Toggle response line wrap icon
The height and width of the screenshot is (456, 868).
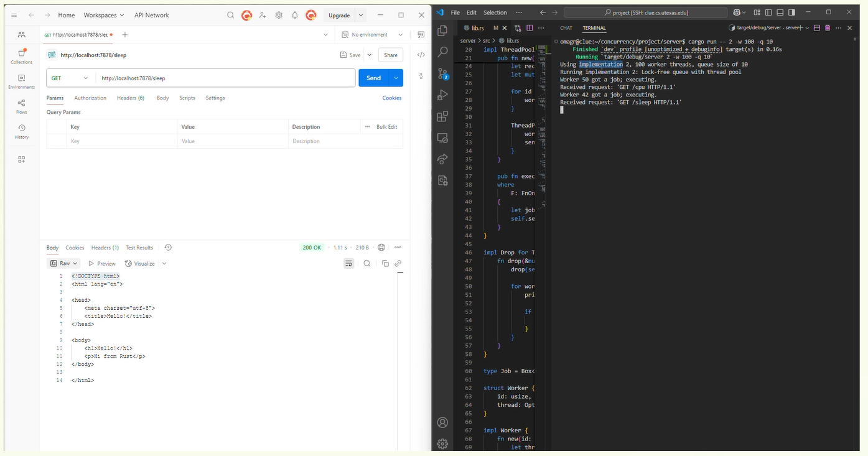point(349,264)
